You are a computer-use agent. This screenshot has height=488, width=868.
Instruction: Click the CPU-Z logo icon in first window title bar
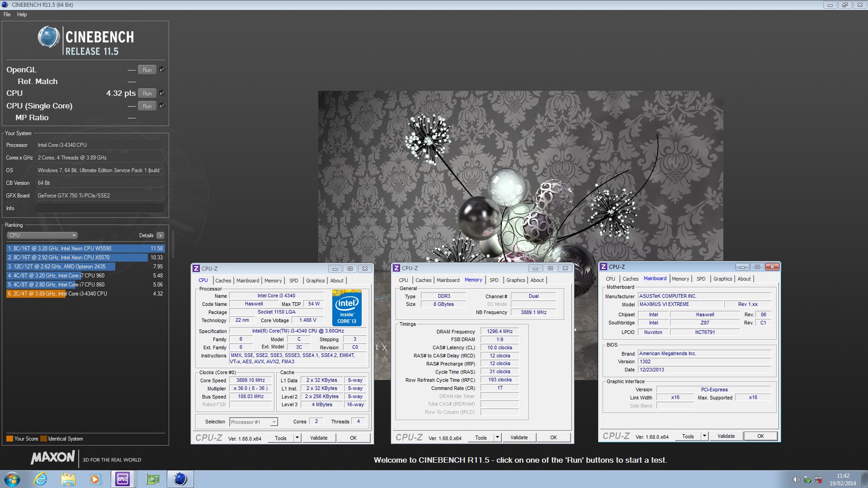tap(196, 268)
